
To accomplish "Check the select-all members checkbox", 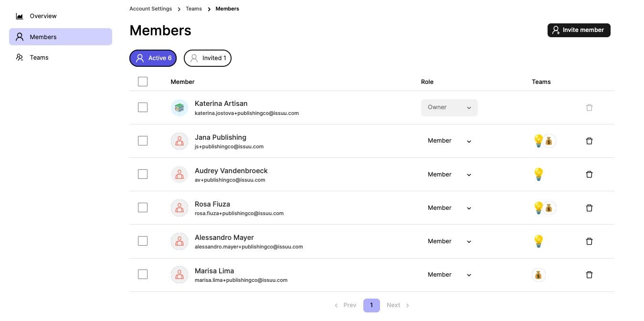I will click(143, 82).
